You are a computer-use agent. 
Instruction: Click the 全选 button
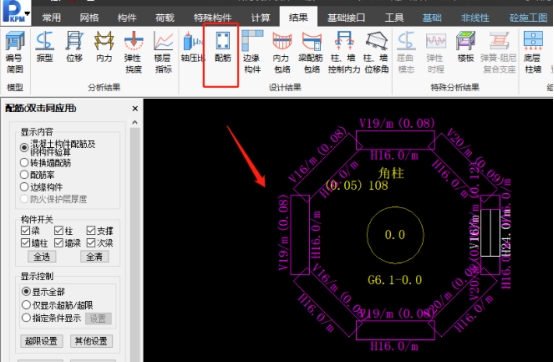coord(42,257)
